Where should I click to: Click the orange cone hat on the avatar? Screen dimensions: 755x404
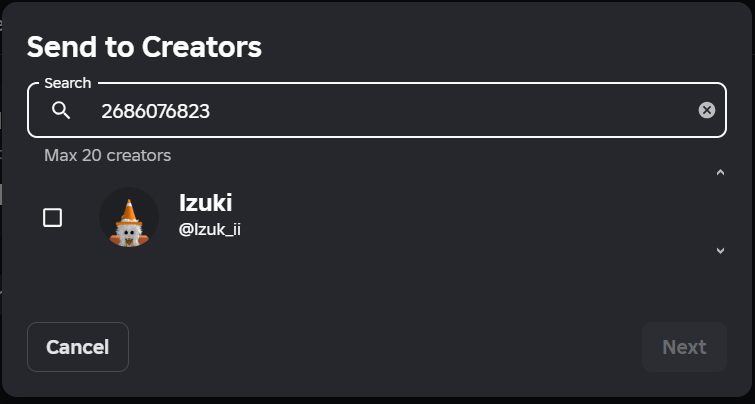pos(129,212)
